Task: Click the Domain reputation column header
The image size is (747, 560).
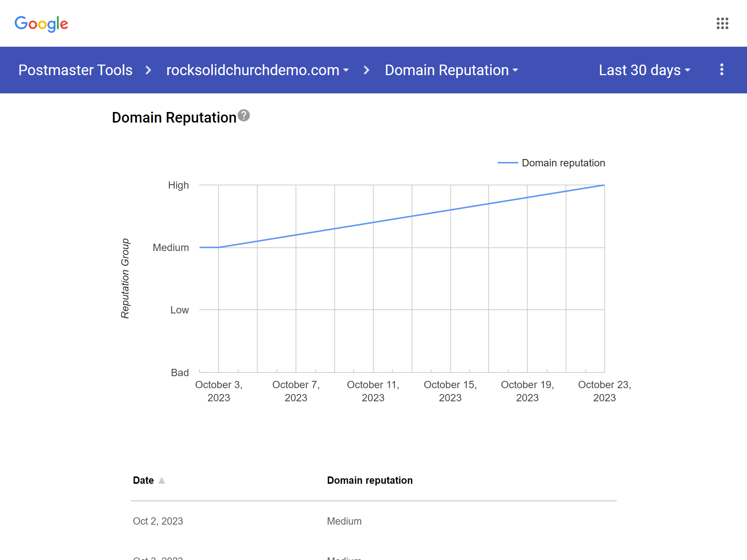Action: (x=370, y=480)
